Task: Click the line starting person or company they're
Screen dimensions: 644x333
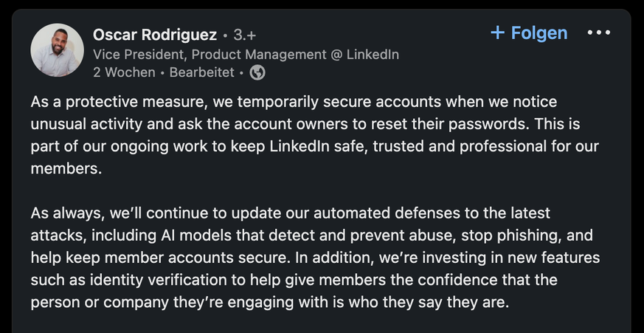Action: tap(270, 303)
